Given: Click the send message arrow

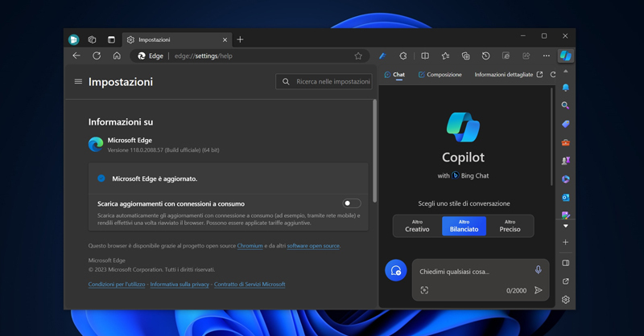Looking at the screenshot, I should 538,290.
